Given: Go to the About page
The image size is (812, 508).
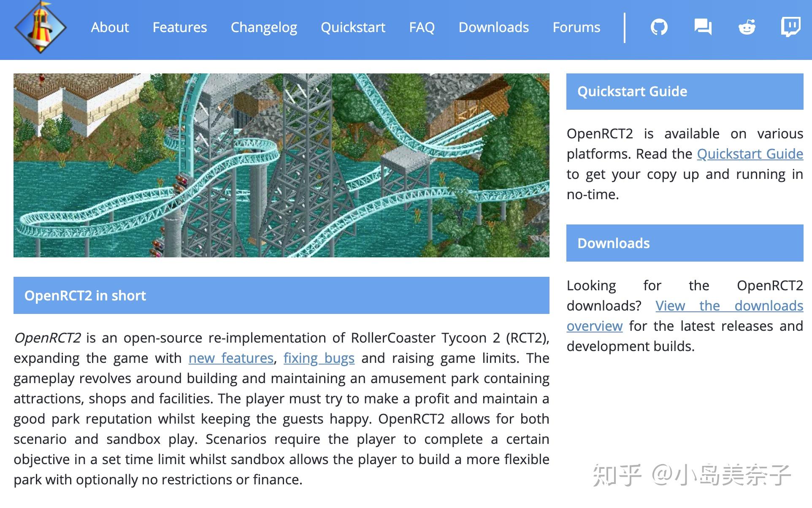Looking at the screenshot, I should pyautogui.click(x=110, y=27).
